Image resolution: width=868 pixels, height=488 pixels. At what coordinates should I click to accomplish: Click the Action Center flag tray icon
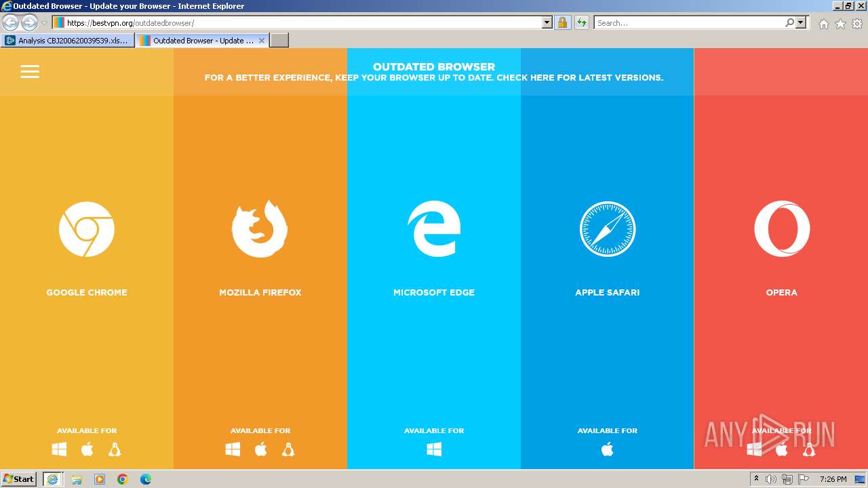pyautogui.click(x=804, y=479)
